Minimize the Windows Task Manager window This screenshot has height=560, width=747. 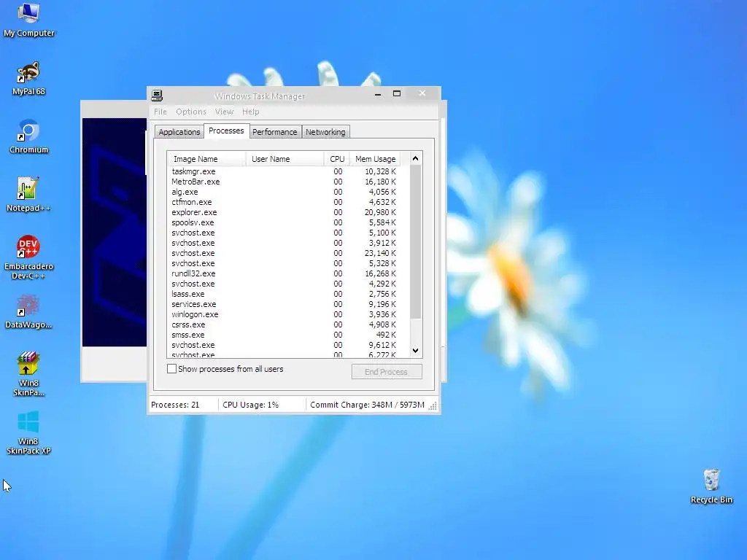(x=378, y=94)
